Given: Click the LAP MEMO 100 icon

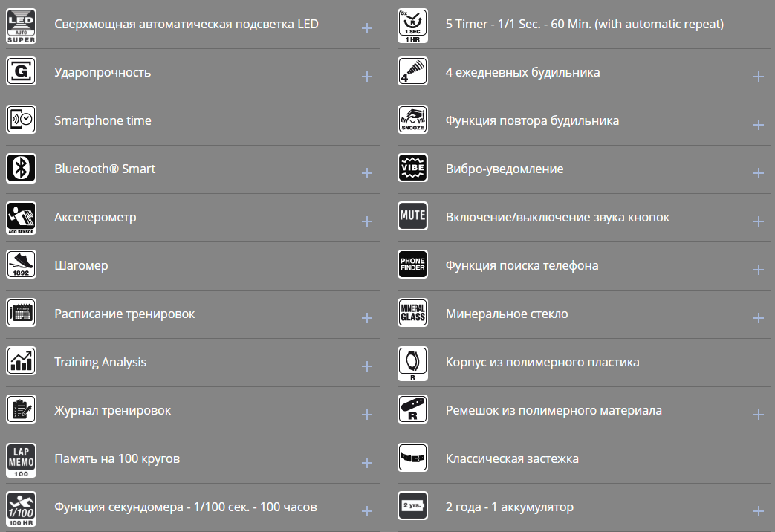Looking at the screenshot, I should pos(21,460).
